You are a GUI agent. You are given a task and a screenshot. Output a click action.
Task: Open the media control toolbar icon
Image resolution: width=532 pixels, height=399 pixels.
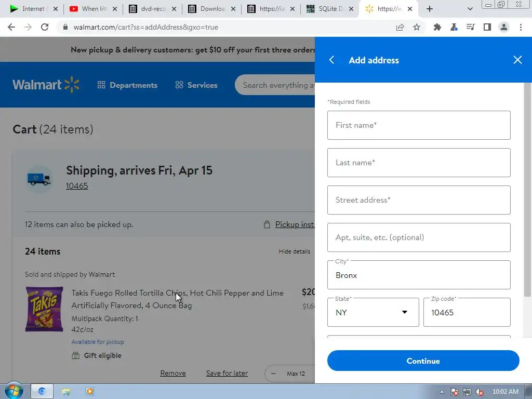tap(471, 27)
